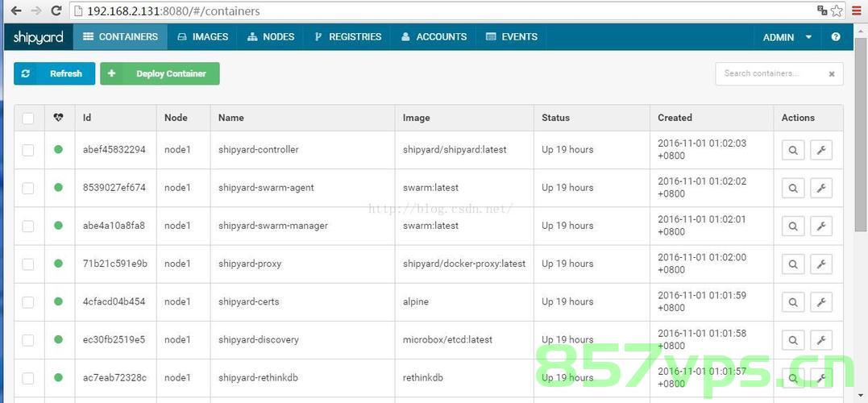Bookmark this page with the star icon

(837, 10)
